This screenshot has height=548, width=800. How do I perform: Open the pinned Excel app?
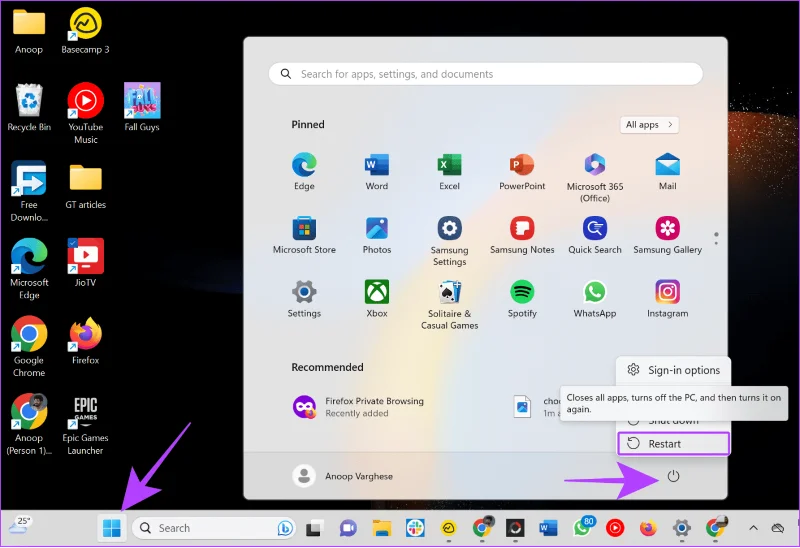pos(449,171)
